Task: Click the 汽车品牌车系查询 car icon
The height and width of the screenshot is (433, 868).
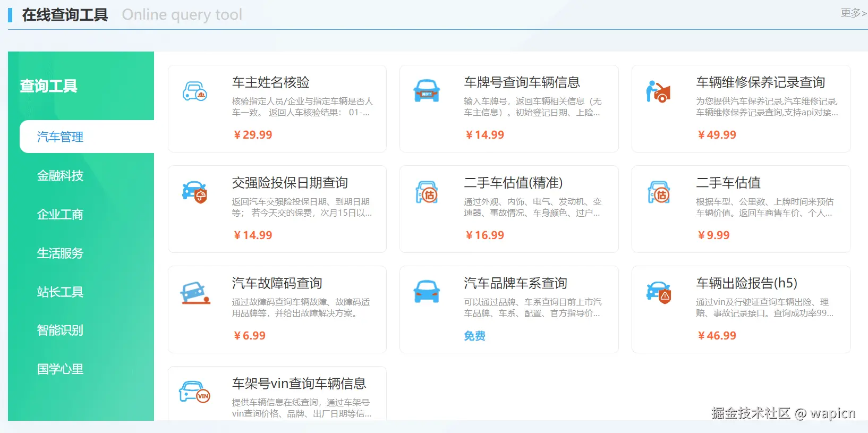Action: coord(427,292)
